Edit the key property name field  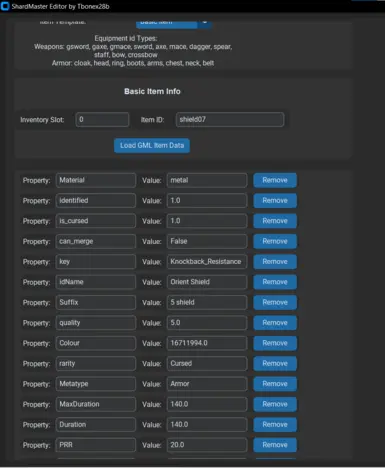(x=96, y=262)
